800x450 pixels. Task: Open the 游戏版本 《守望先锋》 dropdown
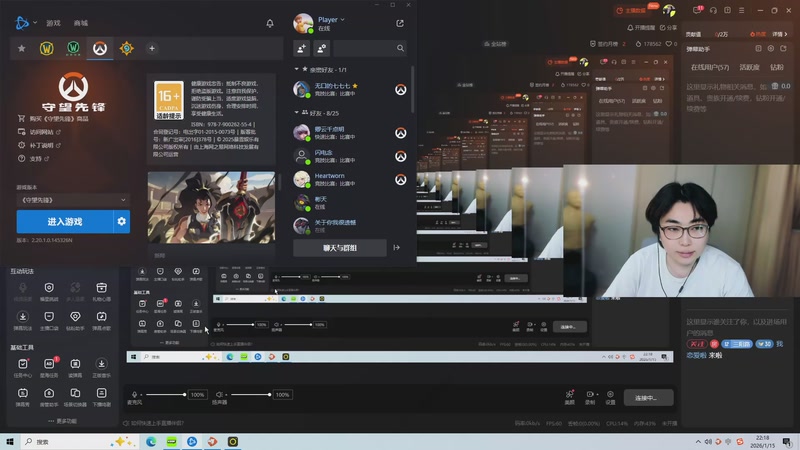pos(73,200)
